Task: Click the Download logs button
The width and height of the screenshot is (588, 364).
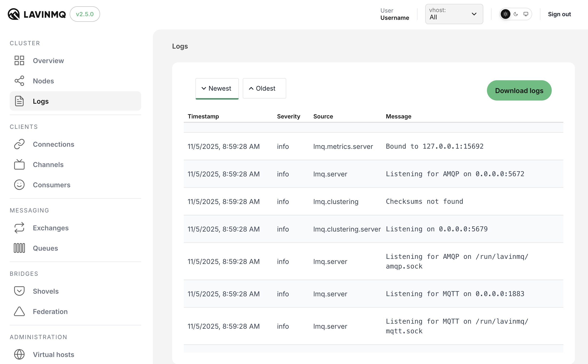Action: [519, 90]
